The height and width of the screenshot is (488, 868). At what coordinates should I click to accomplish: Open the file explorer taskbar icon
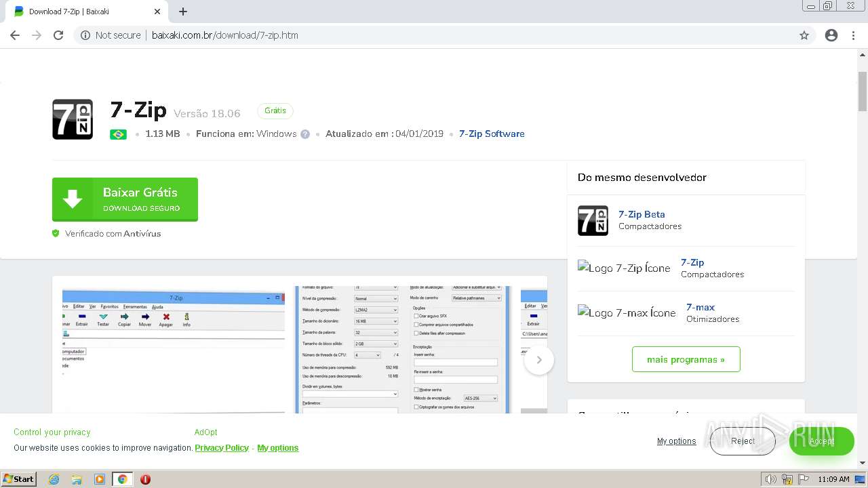77,479
